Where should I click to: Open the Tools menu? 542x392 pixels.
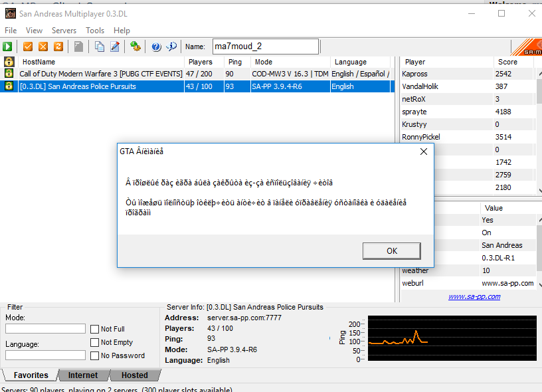click(x=95, y=31)
